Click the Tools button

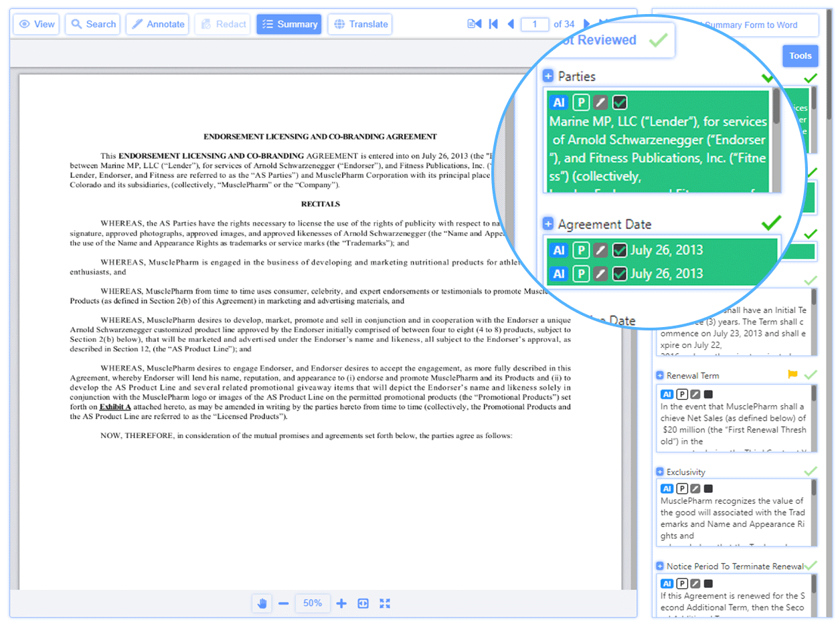(800, 56)
